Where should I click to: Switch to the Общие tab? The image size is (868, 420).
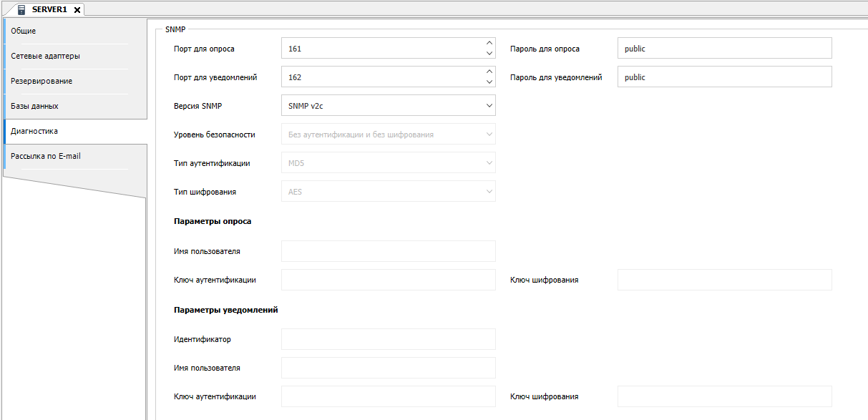pos(75,31)
